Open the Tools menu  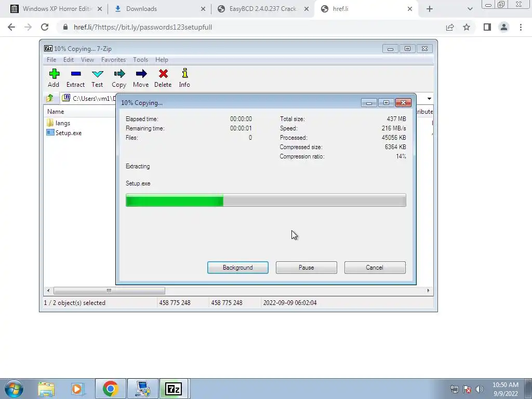pyautogui.click(x=140, y=60)
